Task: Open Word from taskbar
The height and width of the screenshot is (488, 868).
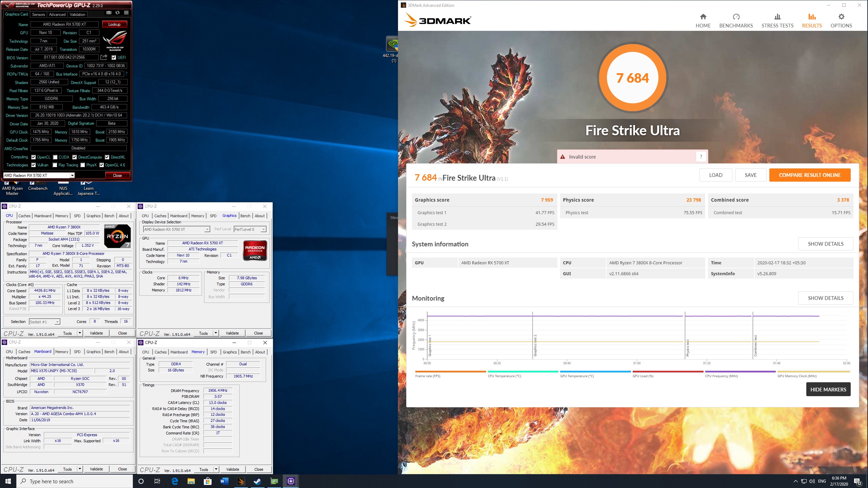Action: pyautogui.click(x=224, y=481)
